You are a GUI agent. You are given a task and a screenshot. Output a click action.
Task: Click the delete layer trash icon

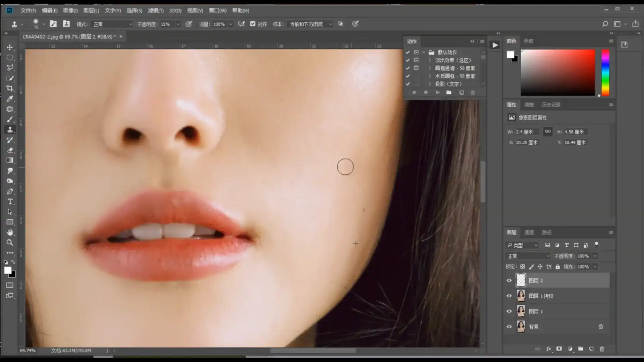602,349
